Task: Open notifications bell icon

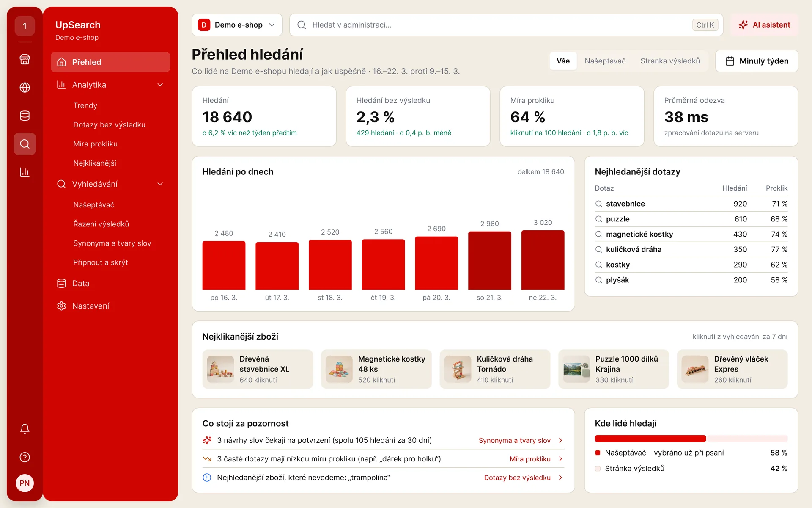Action: point(25,429)
